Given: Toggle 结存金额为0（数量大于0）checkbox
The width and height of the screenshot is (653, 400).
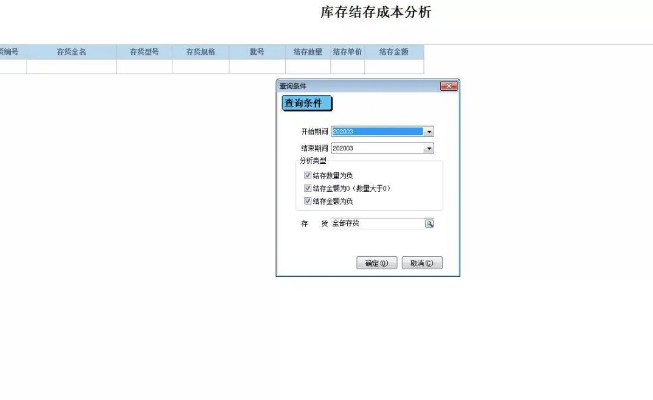Looking at the screenshot, I should pos(308,188).
